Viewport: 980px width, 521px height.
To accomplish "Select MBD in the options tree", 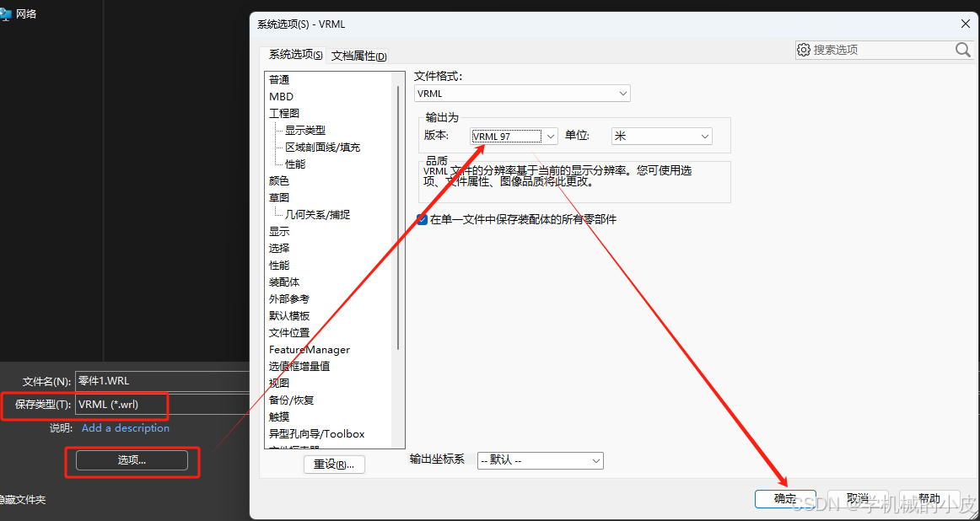I will 281,97.
